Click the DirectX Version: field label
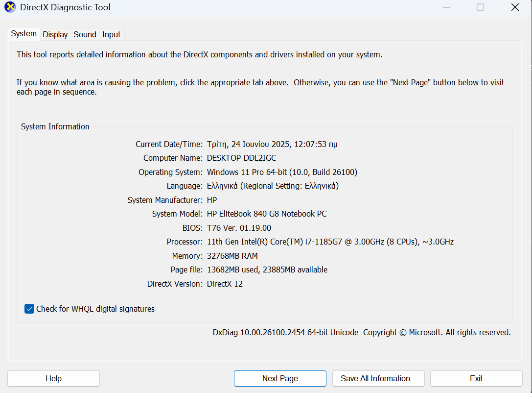Viewport: 532px width, 393px height. tap(175, 284)
